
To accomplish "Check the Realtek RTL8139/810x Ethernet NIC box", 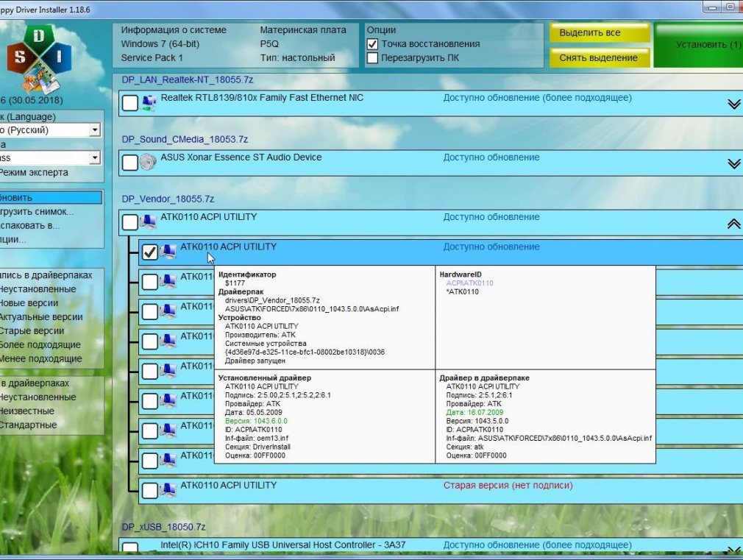I will click(x=129, y=103).
